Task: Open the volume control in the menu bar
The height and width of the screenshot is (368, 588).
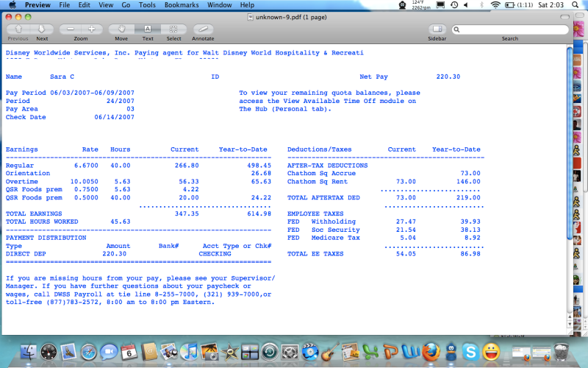Action: (x=466, y=5)
